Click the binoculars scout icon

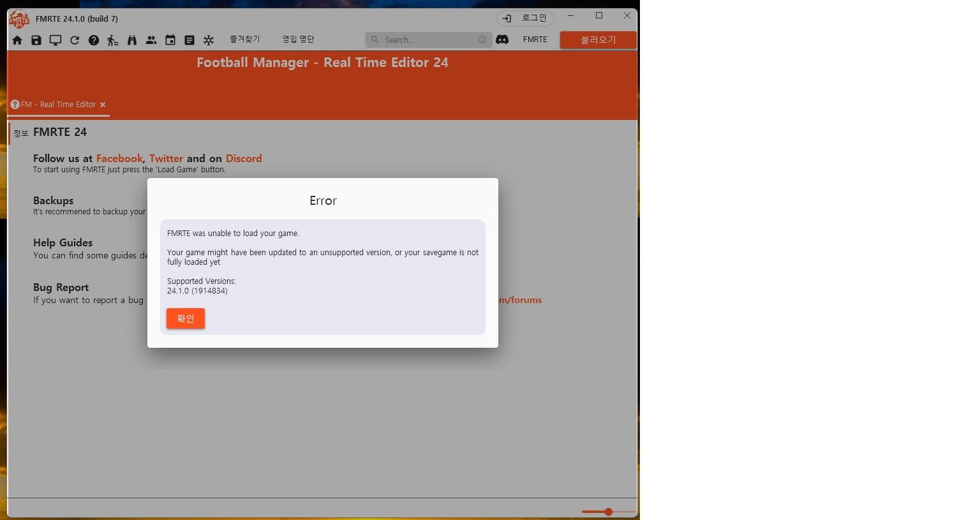tap(132, 40)
